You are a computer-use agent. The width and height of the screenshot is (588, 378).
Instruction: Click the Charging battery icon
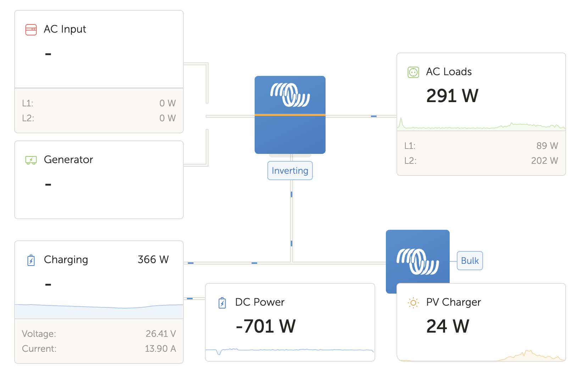tap(31, 260)
